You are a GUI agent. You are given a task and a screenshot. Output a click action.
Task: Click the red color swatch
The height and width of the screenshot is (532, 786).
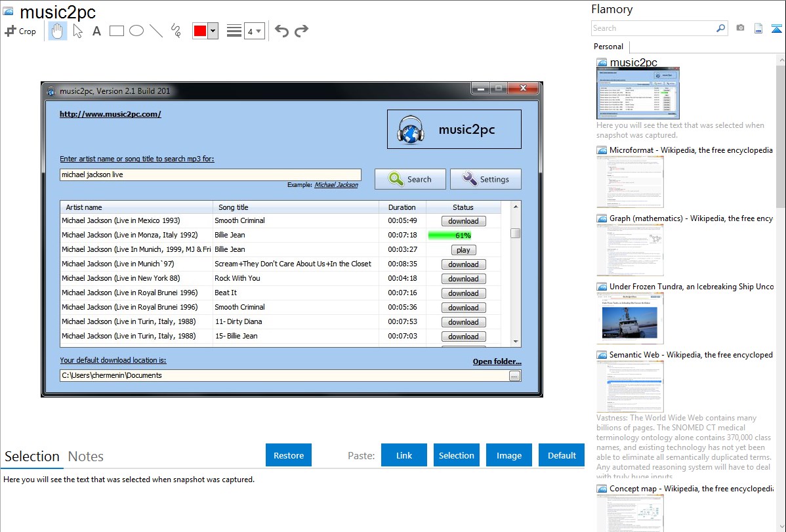(x=200, y=31)
